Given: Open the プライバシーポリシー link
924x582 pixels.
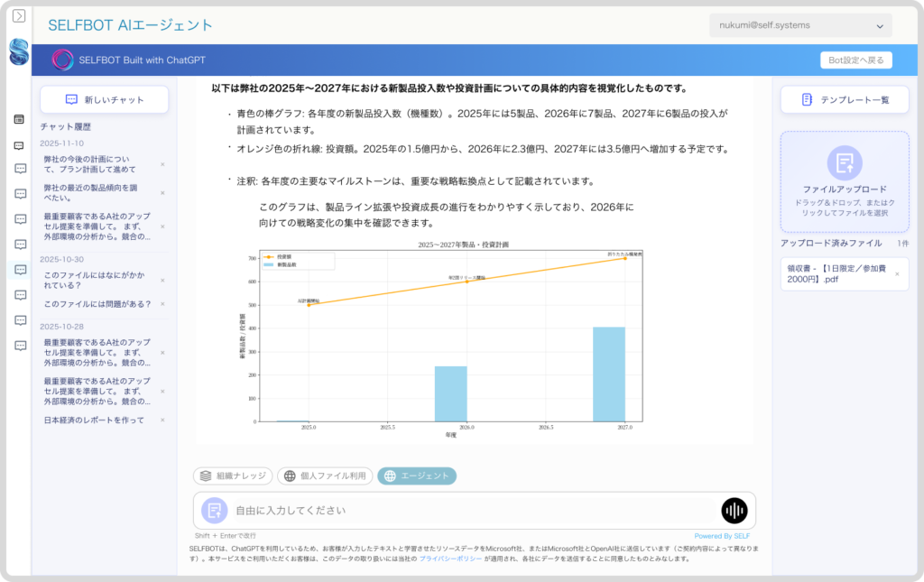Looking at the screenshot, I should click(x=450, y=559).
